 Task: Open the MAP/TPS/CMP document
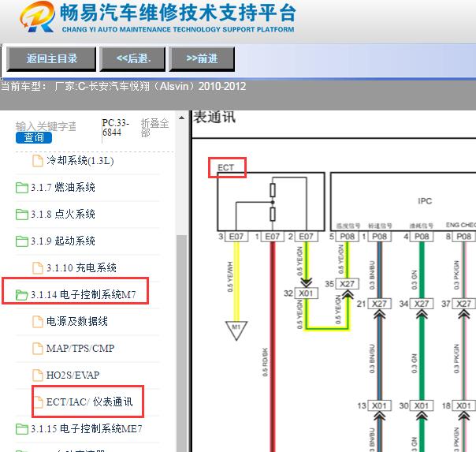[x=80, y=348]
